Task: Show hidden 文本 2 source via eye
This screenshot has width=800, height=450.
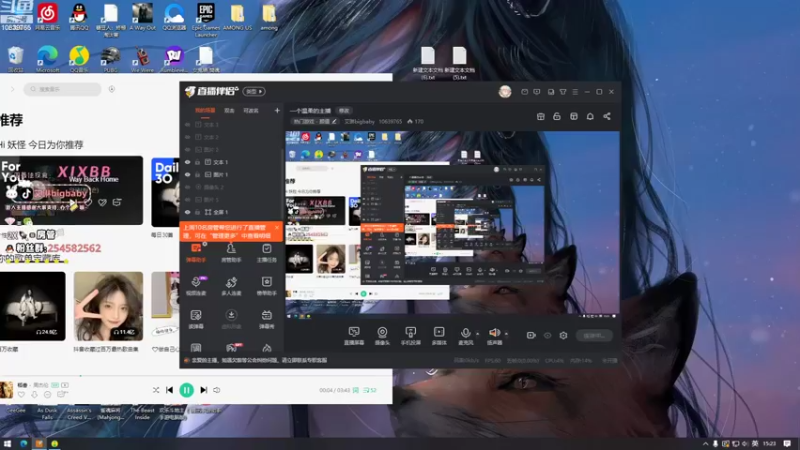Action: (187, 137)
